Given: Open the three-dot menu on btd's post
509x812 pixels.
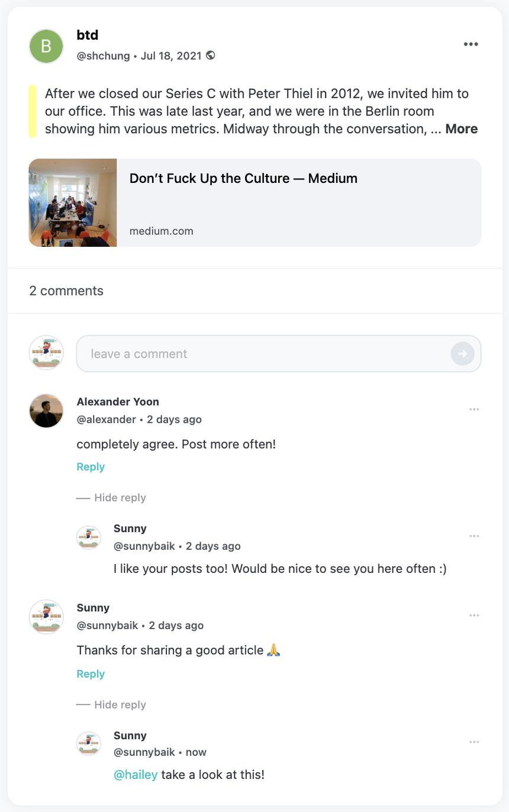Looking at the screenshot, I should point(471,44).
